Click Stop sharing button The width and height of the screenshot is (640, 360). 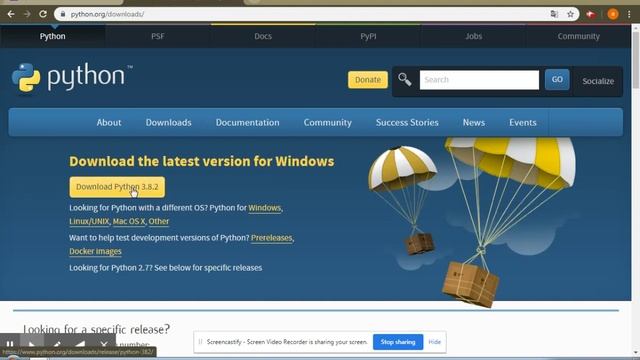[x=398, y=342]
